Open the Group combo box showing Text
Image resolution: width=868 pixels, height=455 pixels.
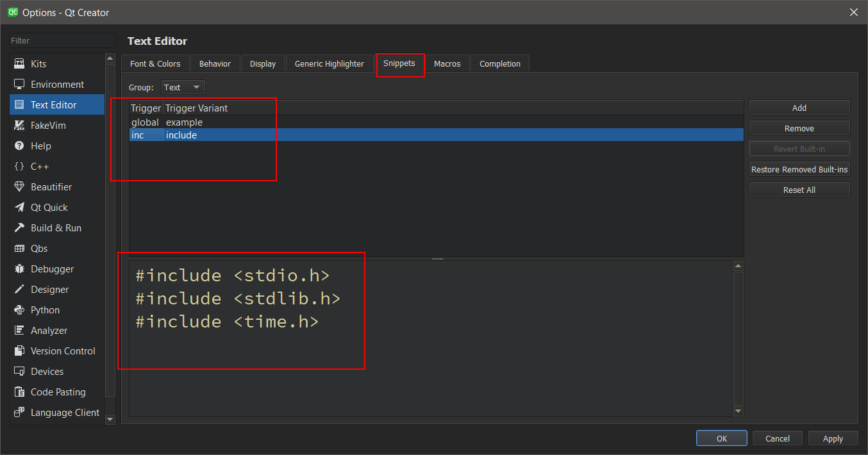click(x=183, y=88)
